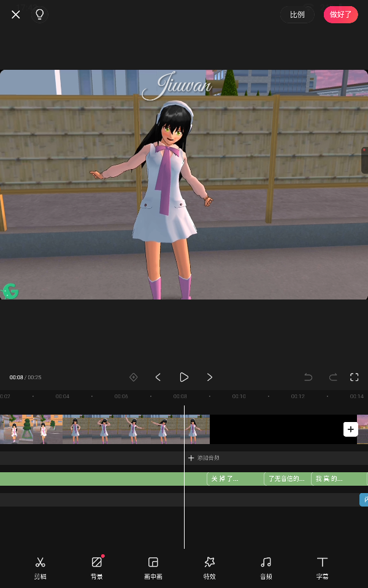
Task: Open the 剪辑 scissors edit tool
Action: [40, 567]
